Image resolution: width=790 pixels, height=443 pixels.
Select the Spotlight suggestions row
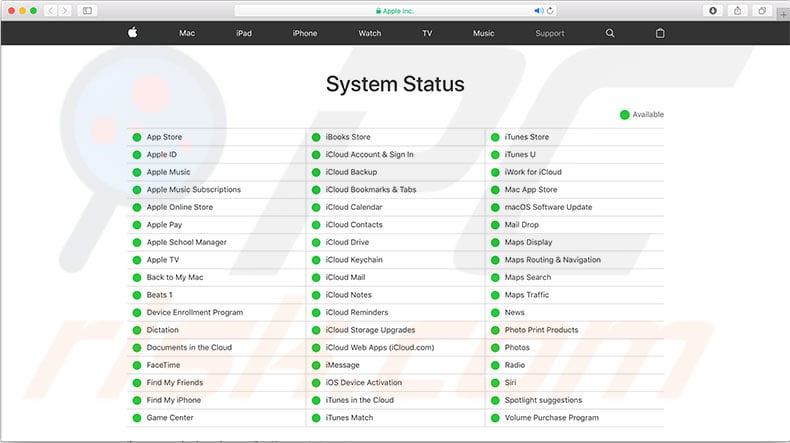click(x=575, y=400)
